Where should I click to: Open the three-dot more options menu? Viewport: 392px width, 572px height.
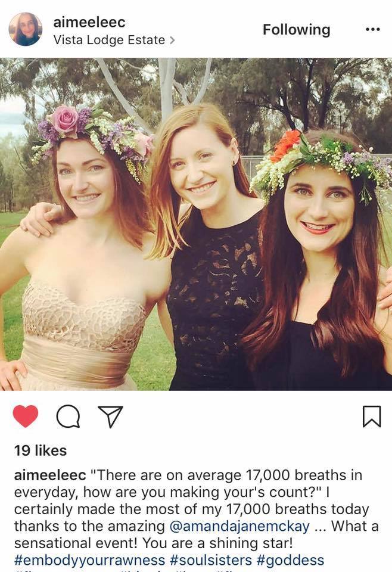(373, 29)
